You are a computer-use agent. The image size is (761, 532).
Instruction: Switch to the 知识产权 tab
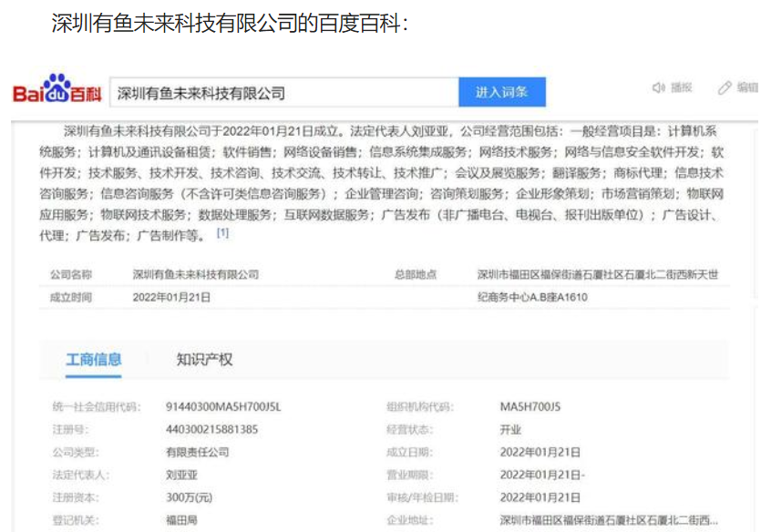(204, 360)
